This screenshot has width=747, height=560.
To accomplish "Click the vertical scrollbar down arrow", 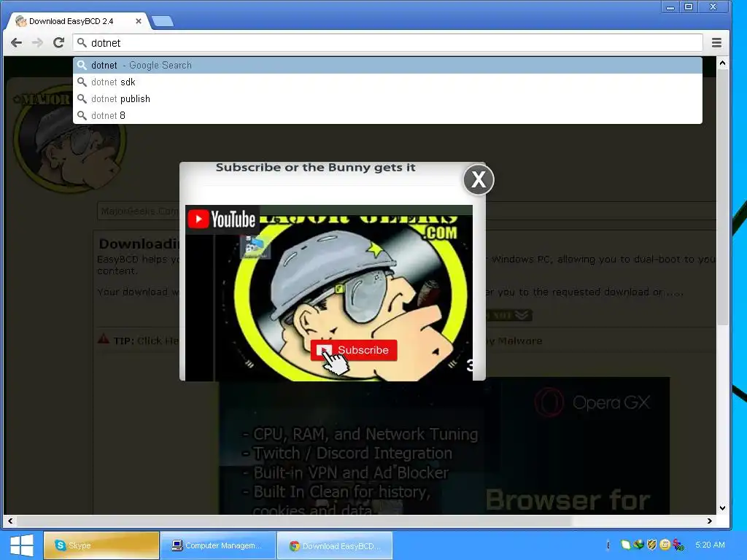I will (723, 508).
